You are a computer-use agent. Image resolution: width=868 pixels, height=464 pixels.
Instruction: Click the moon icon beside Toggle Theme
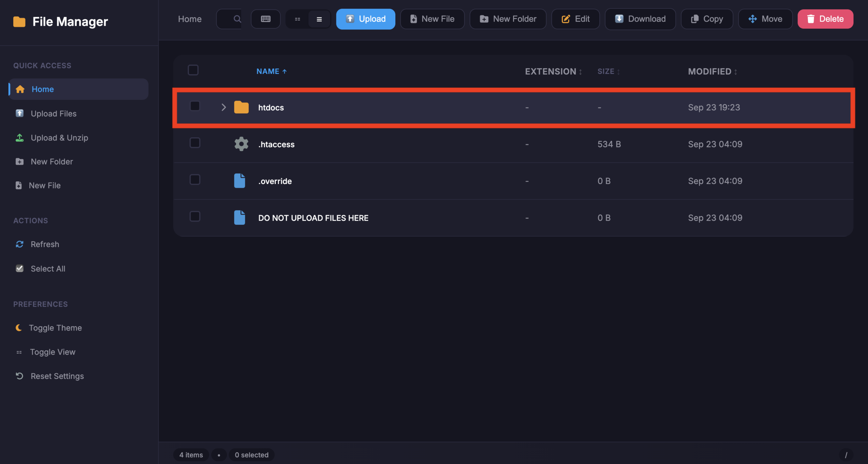click(x=19, y=328)
